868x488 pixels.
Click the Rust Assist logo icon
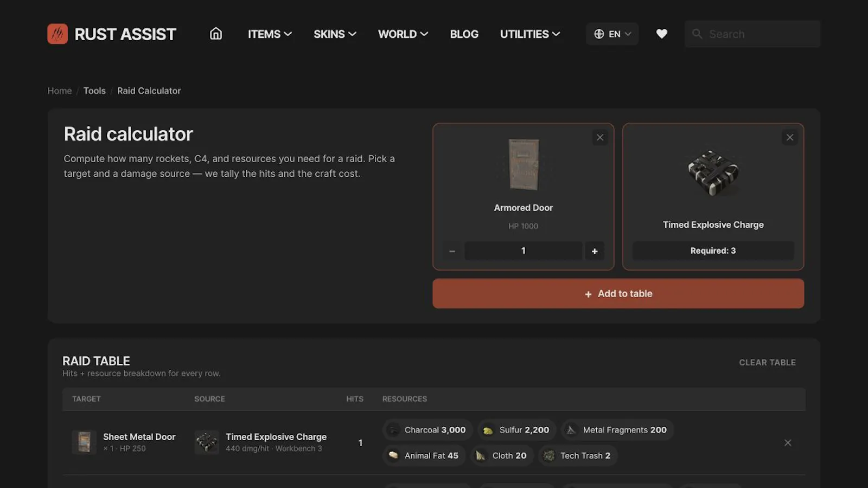pyautogui.click(x=58, y=34)
